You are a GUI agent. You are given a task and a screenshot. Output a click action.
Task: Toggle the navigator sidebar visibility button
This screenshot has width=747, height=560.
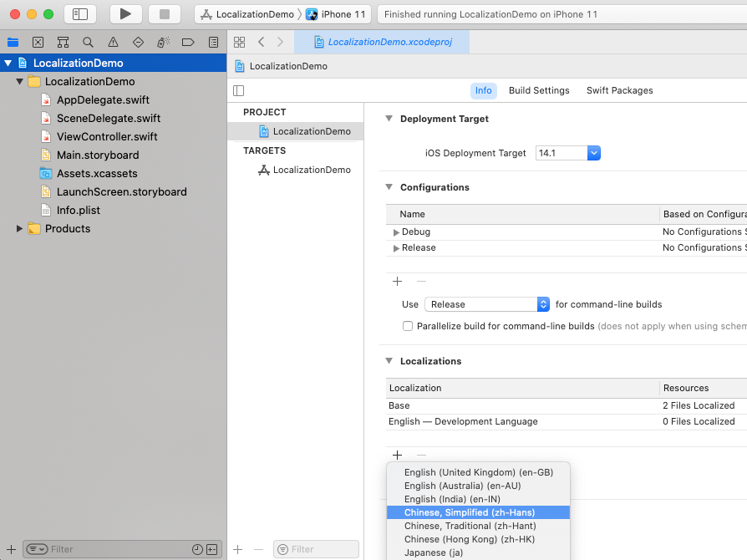[80, 14]
